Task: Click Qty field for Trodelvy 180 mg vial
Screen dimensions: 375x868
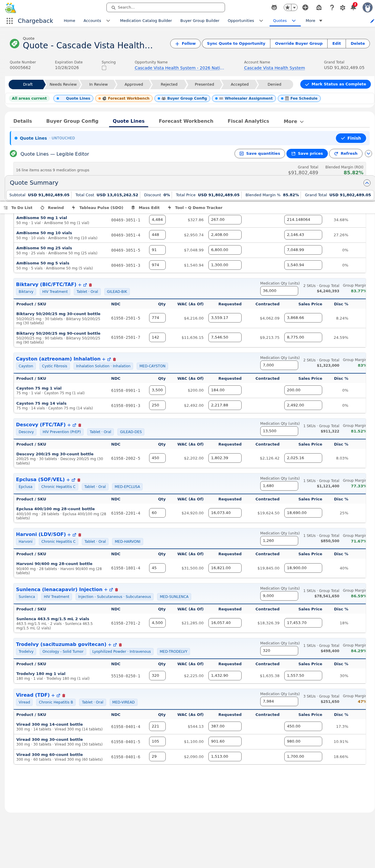Action: point(157,676)
